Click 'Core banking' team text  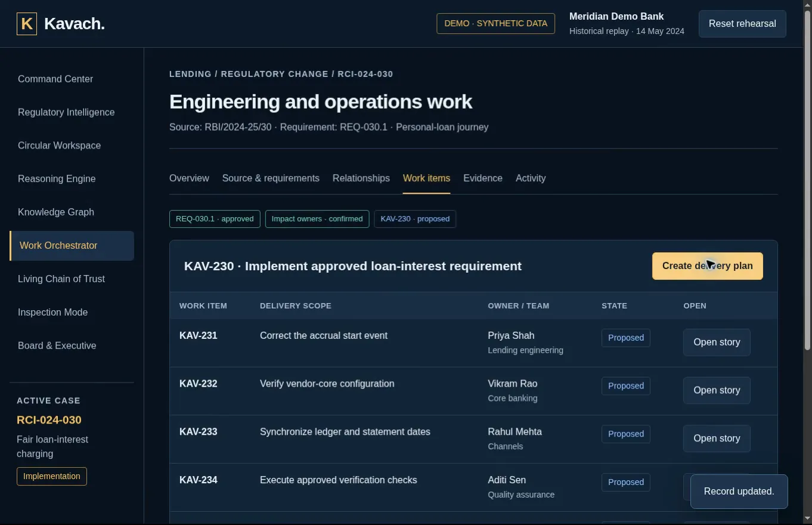point(513,399)
